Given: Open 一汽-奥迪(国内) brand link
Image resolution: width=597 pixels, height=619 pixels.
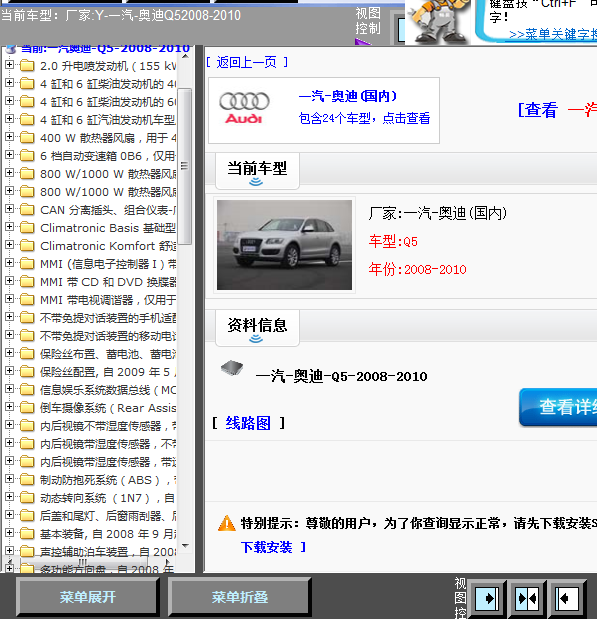Looking at the screenshot, I should point(348,96).
